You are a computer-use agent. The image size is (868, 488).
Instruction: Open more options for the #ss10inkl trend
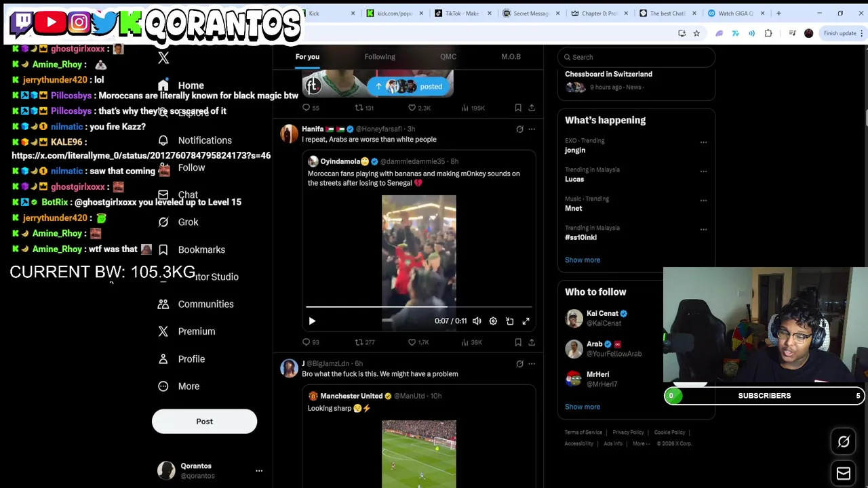point(703,230)
